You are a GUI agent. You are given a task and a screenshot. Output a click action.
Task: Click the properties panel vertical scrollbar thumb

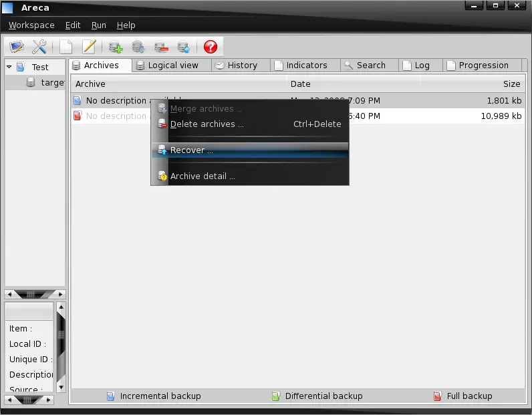coord(61,335)
